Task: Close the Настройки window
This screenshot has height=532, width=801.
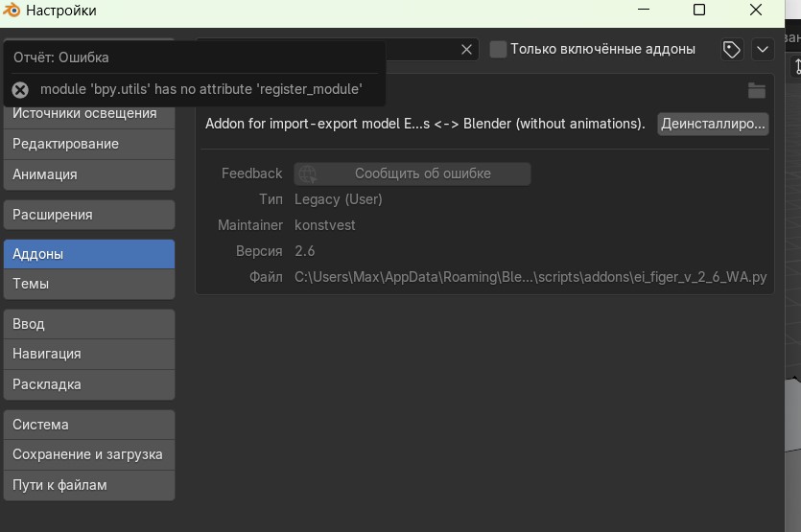Action: tap(754, 11)
